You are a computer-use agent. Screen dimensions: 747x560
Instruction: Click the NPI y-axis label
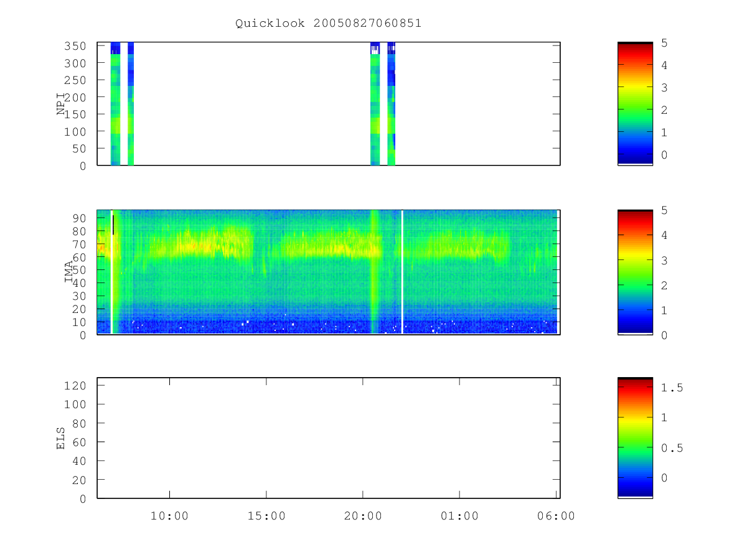coord(61,103)
